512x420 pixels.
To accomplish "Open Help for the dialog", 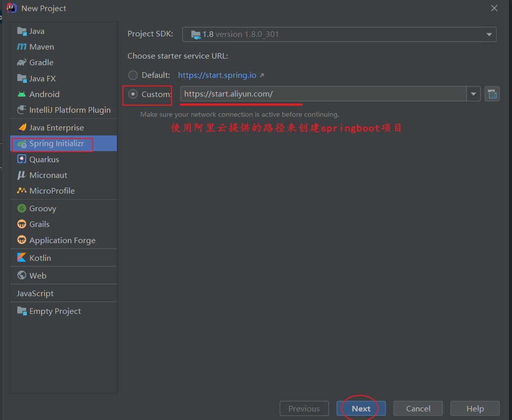I will [475, 408].
